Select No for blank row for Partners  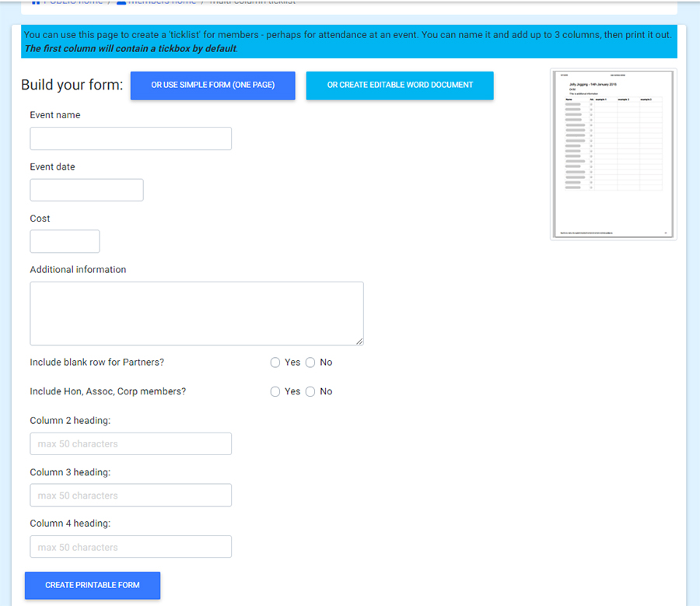[310, 363]
